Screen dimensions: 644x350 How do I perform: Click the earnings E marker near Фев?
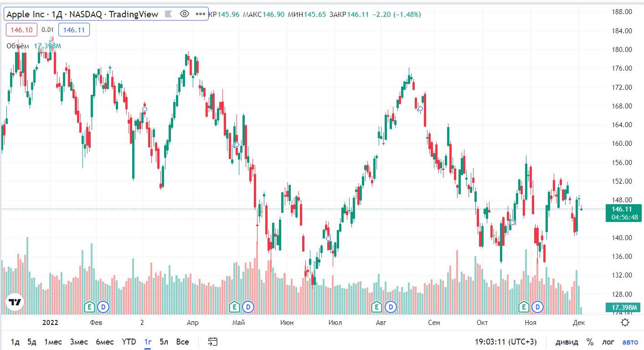(90, 307)
